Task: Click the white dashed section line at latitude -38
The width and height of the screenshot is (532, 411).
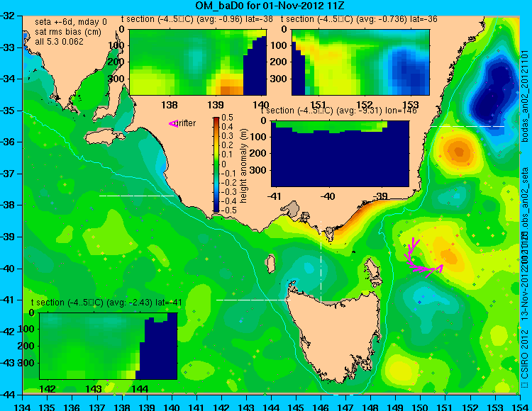Action: [136, 196]
